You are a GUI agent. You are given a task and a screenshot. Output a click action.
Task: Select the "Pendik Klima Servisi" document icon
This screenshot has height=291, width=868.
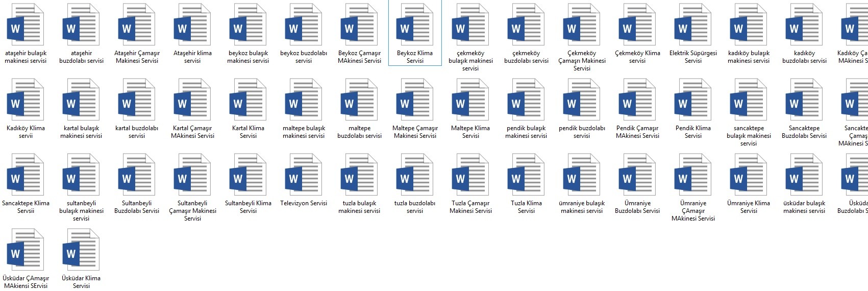point(692,100)
